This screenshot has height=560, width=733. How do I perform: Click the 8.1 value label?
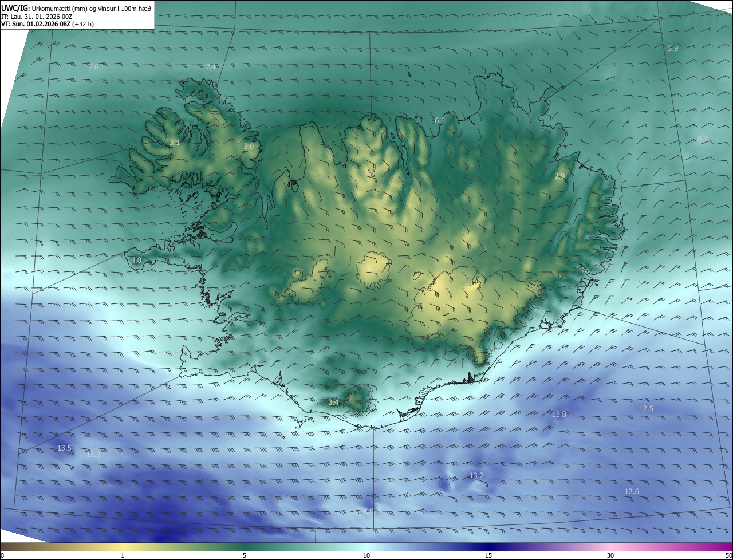[703, 139]
